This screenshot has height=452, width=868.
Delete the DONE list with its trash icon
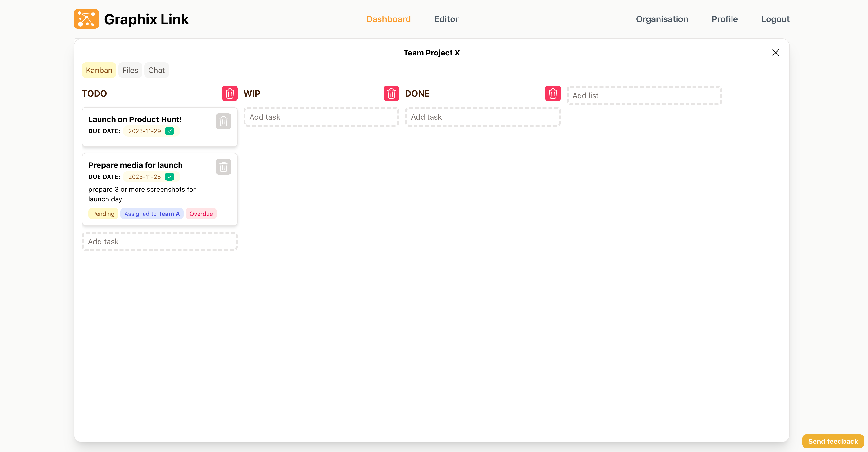(553, 93)
